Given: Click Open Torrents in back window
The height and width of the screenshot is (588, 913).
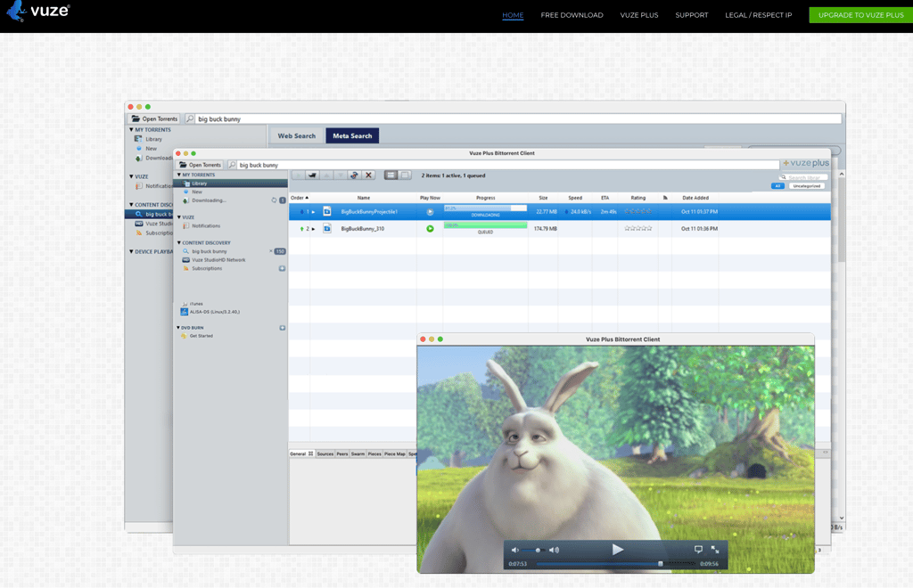Looking at the screenshot, I should click(154, 118).
